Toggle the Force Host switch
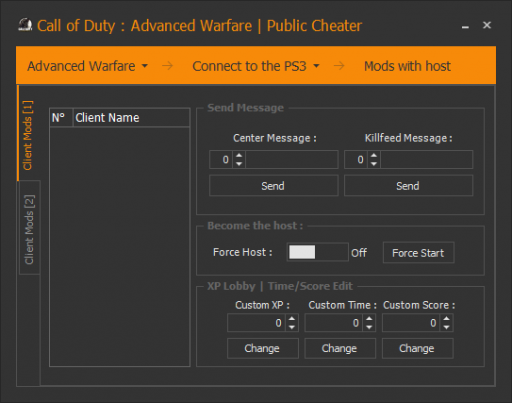 (317, 252)
